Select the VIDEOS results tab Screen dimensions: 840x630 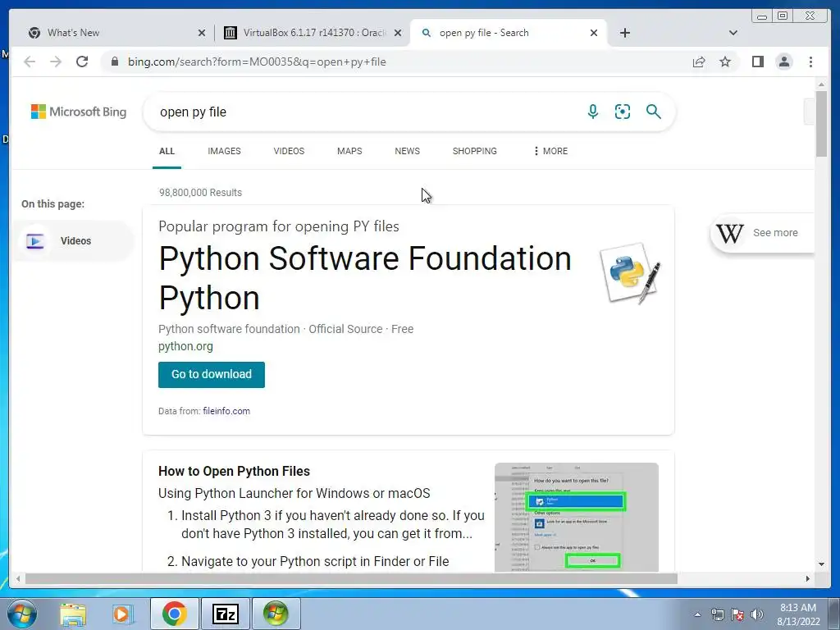coord(289,151)
